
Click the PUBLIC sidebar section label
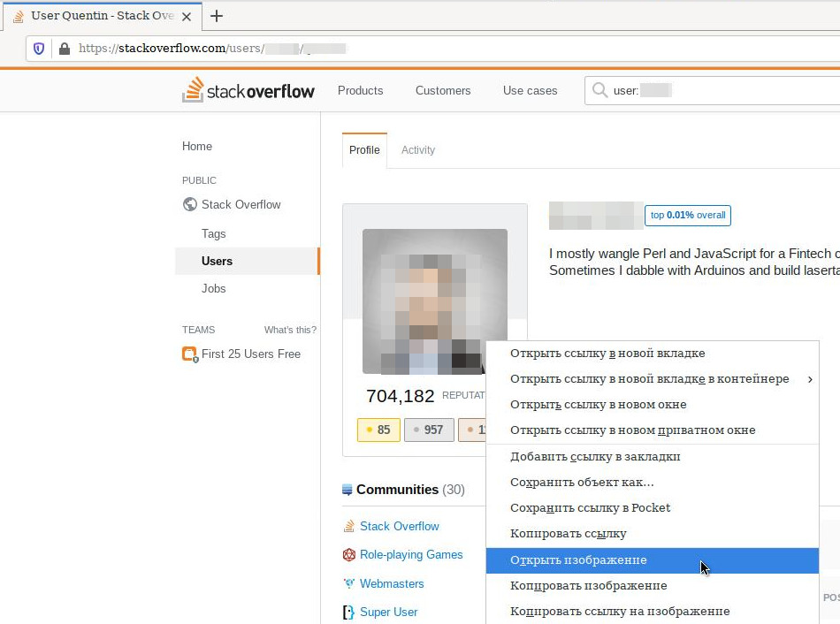tap(199, 180)
